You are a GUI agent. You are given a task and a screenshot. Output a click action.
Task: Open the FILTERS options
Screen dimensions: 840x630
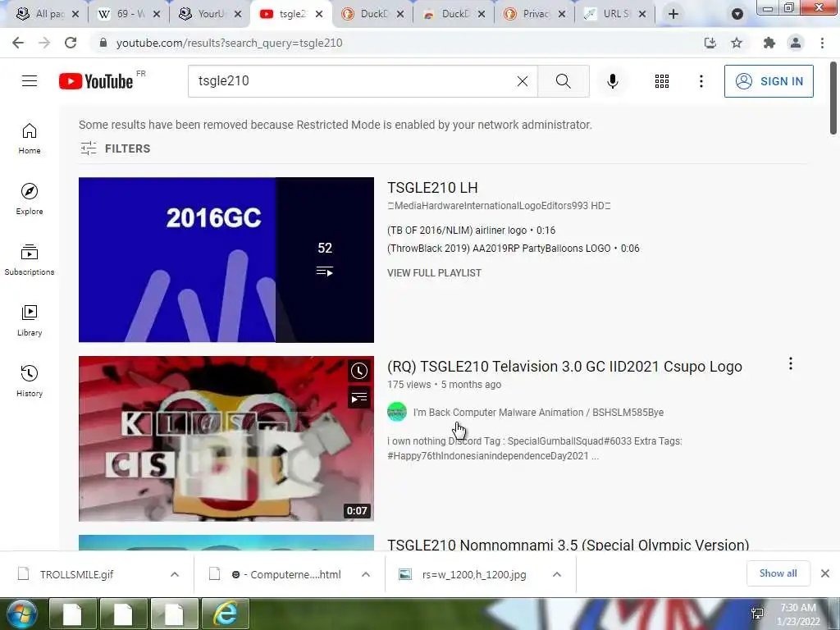tap(115, 148)
